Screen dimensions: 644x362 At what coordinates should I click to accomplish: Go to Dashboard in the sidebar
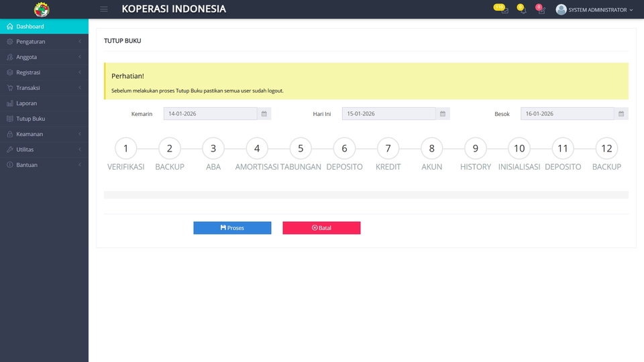pyautogui.click(x=44, y=26)
